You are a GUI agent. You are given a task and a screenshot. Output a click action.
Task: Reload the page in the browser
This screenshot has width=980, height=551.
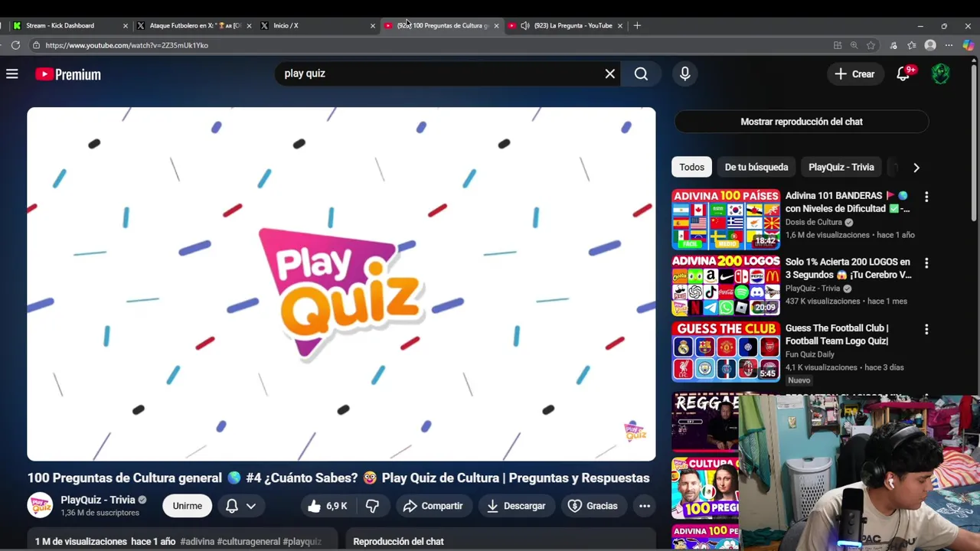click(15, 45)
